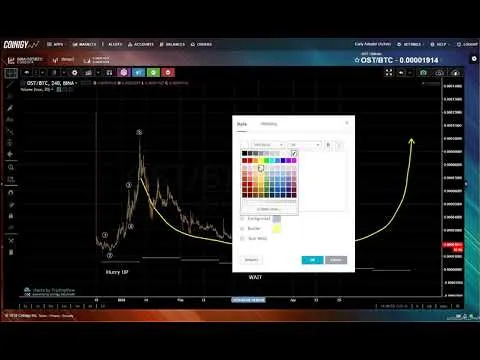Click the cloud load chart icon
The height and width of the screenshot is (360, 480).
[455, 73]
